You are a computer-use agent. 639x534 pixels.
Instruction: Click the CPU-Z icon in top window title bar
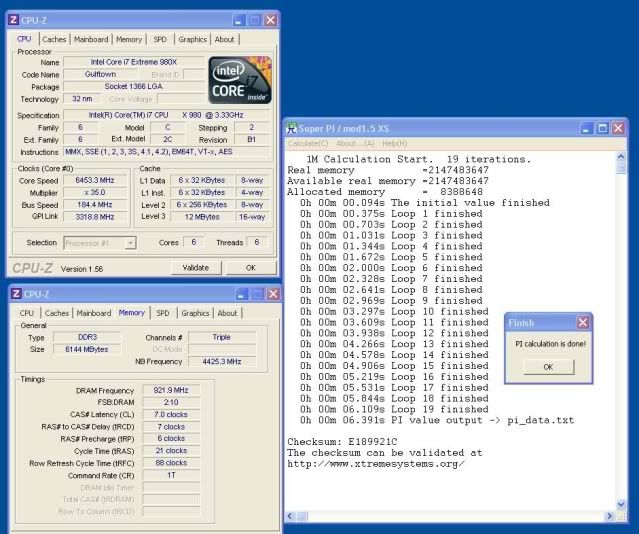(11, 19)
